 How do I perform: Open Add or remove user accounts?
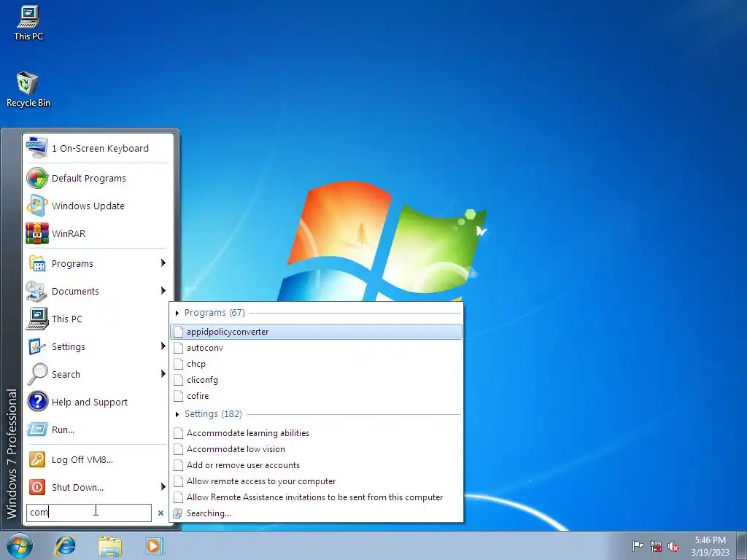[x=317, y=465]
